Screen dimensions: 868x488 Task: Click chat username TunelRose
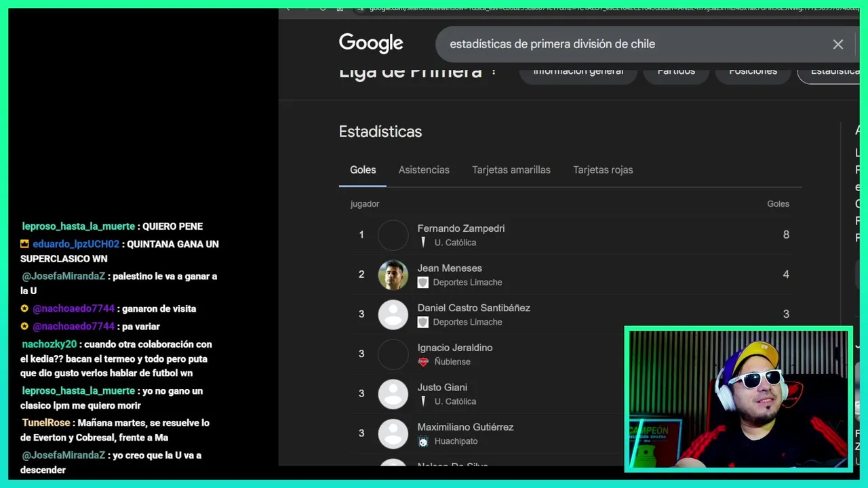[x=46, y=423]
